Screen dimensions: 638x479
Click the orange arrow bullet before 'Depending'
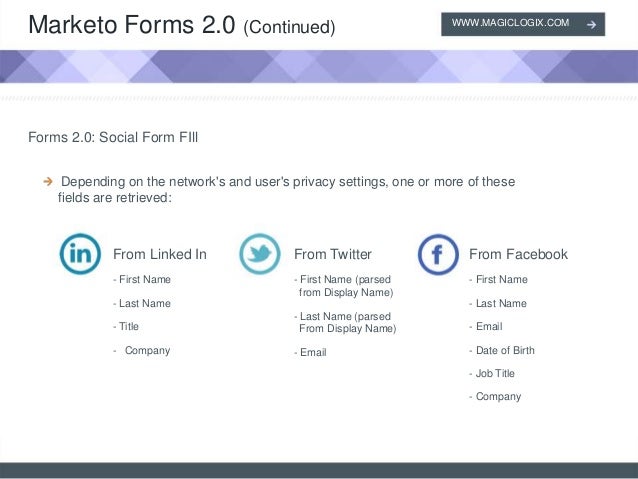click(48, 181)
